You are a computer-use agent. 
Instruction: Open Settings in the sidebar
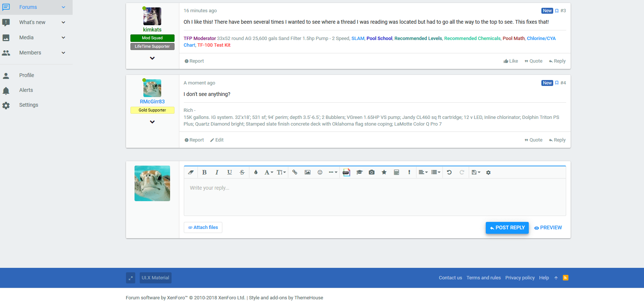pyautogui.click(x=29, y=105)
